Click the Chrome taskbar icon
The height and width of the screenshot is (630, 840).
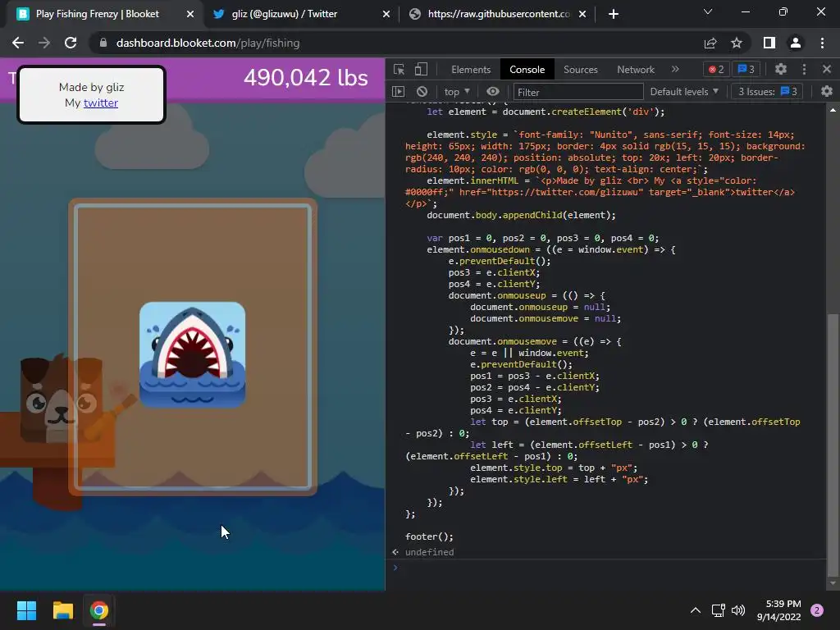pos(99,610)
